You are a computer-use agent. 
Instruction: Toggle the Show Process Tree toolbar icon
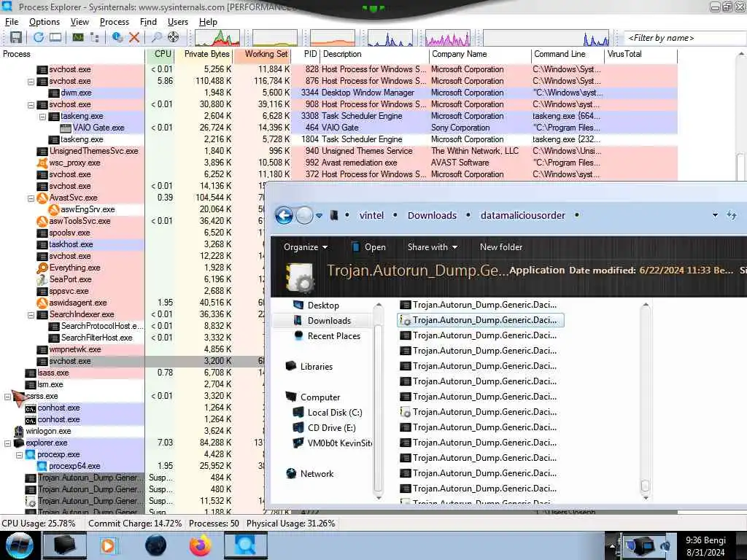pyautogui.click(x=95, y=37)
